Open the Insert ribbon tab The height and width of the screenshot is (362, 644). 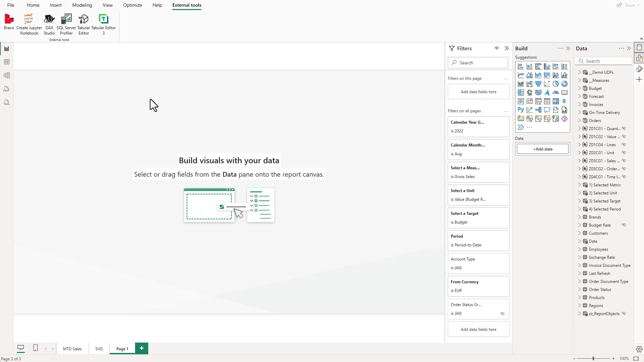pos(56,5)
